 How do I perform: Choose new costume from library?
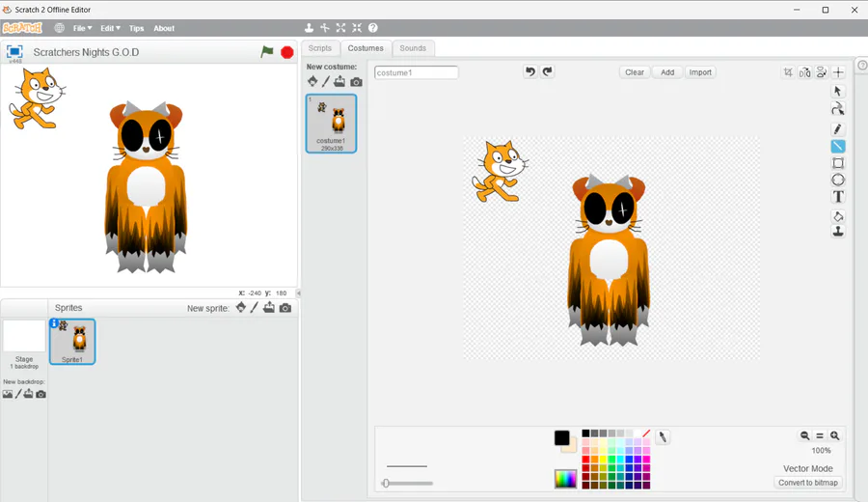(x=312, y=81)
